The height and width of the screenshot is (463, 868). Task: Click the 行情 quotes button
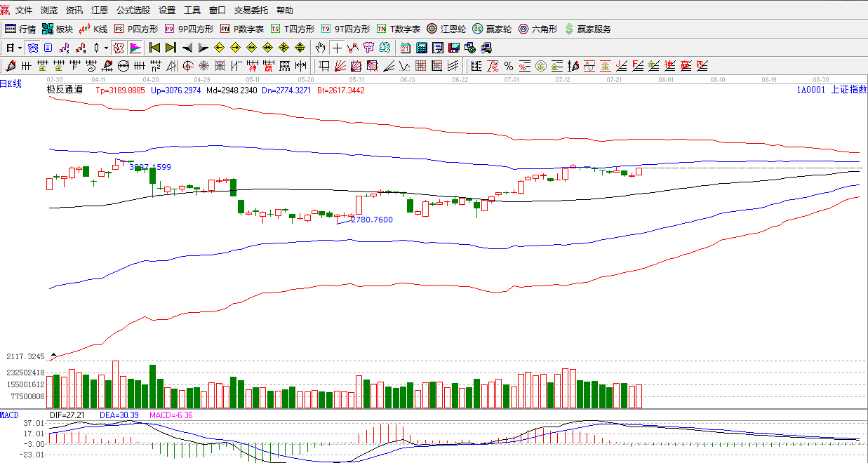coord(21,29)
